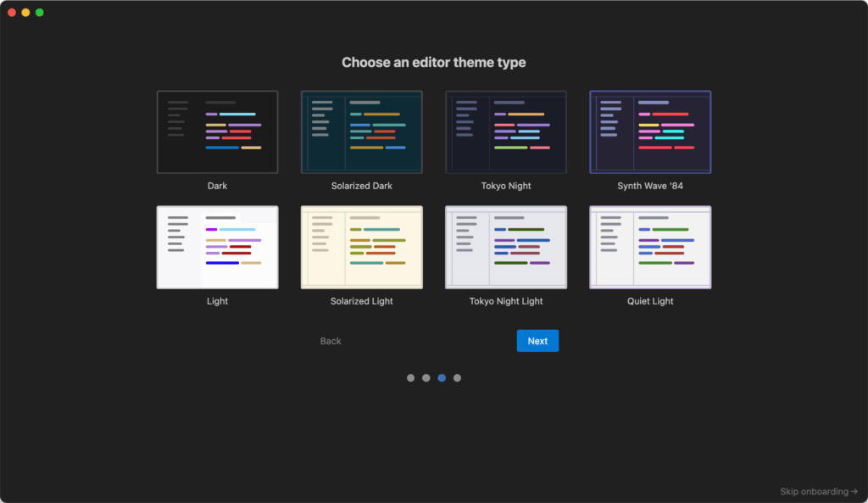Click the "Solarized Dark" label text
The image size is (868, 503).
click(x=361, y=186)
